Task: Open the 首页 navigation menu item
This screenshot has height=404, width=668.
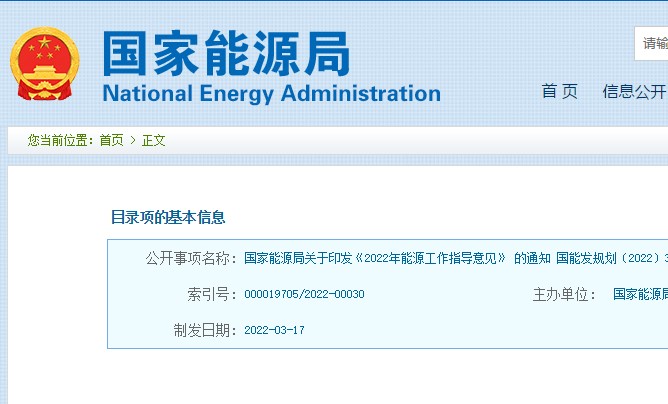Action: point(559,91)
